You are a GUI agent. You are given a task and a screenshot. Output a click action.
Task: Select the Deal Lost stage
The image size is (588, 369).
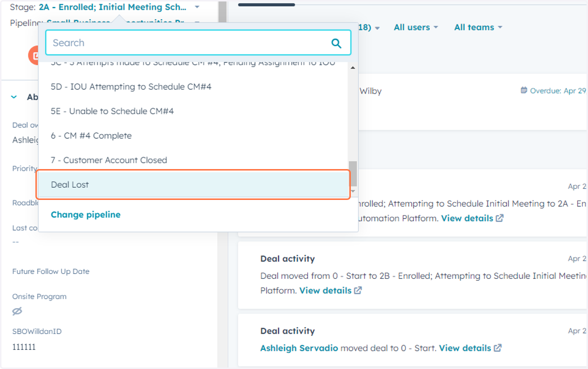click(193, 185)
